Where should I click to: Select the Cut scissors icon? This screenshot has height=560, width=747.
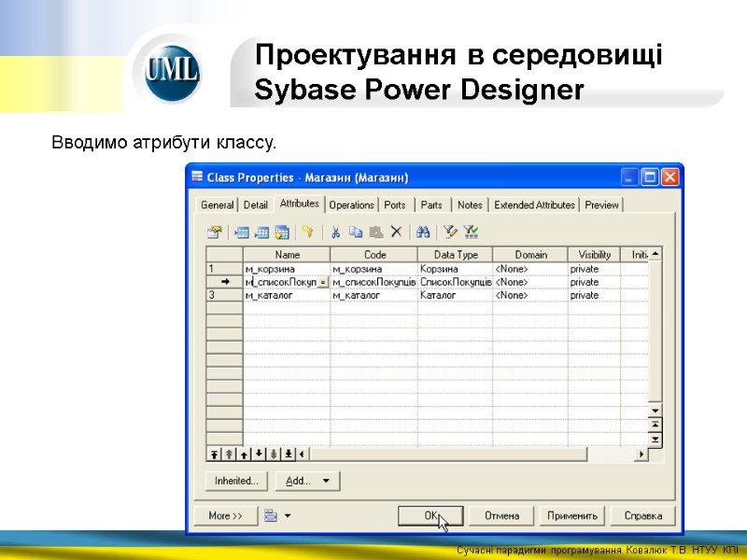tap(335, 231)
